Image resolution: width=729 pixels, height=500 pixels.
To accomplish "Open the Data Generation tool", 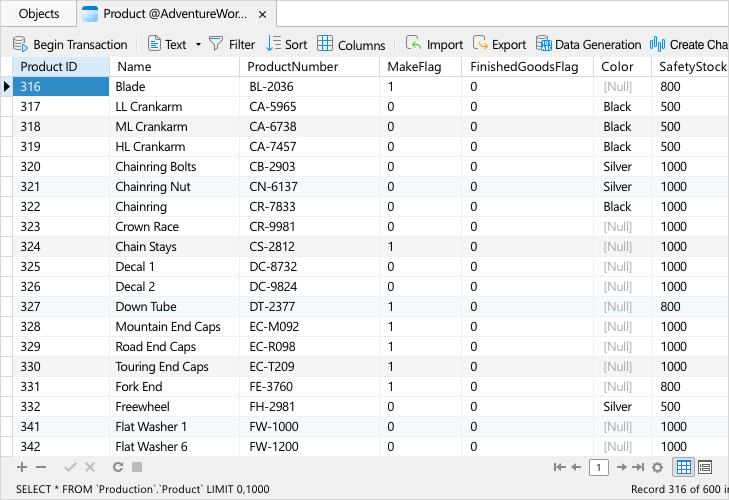I will coord(589,44).
